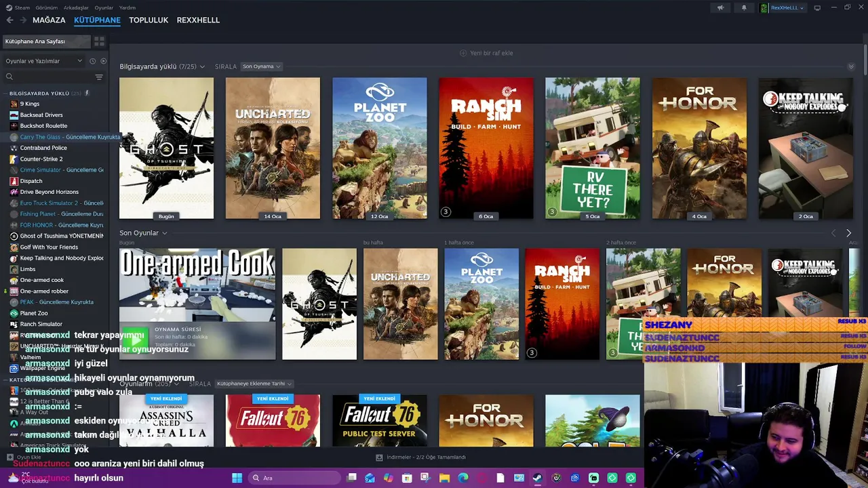Open Task View from taskbar

(351, 478)
